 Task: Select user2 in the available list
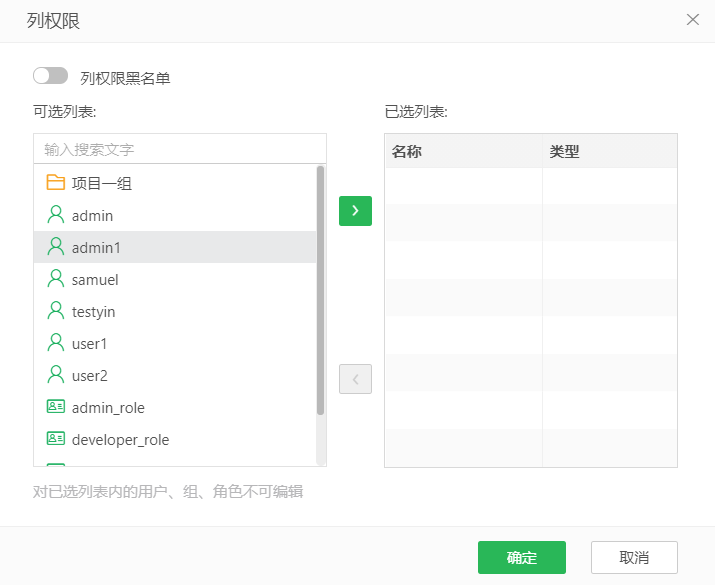tap(89, 376)
